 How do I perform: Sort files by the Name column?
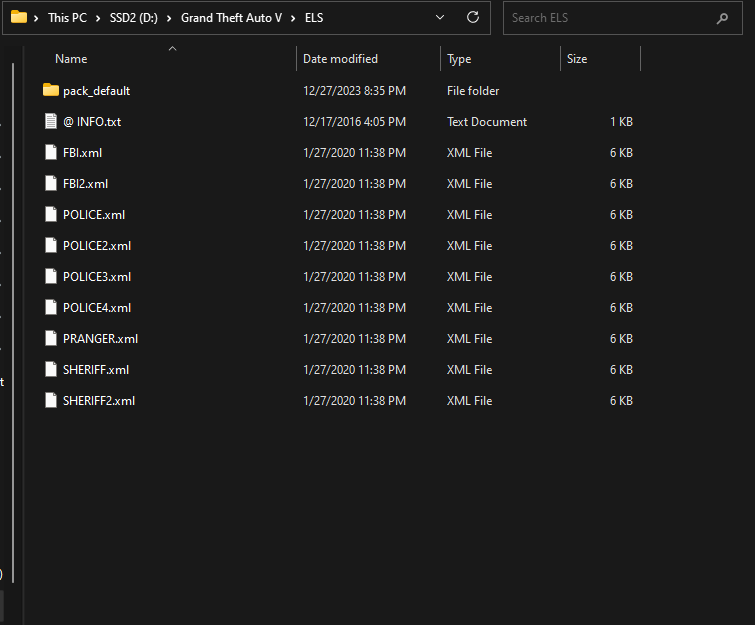(71, 59)
